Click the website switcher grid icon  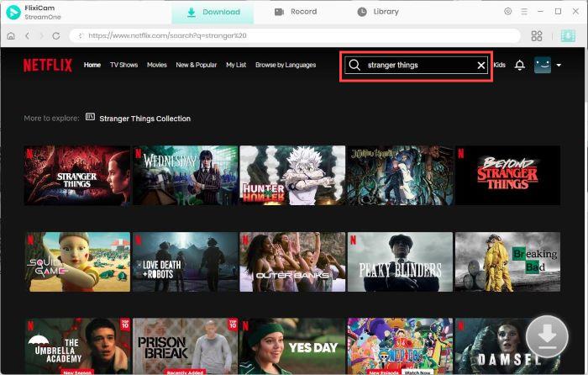(538, 36)
